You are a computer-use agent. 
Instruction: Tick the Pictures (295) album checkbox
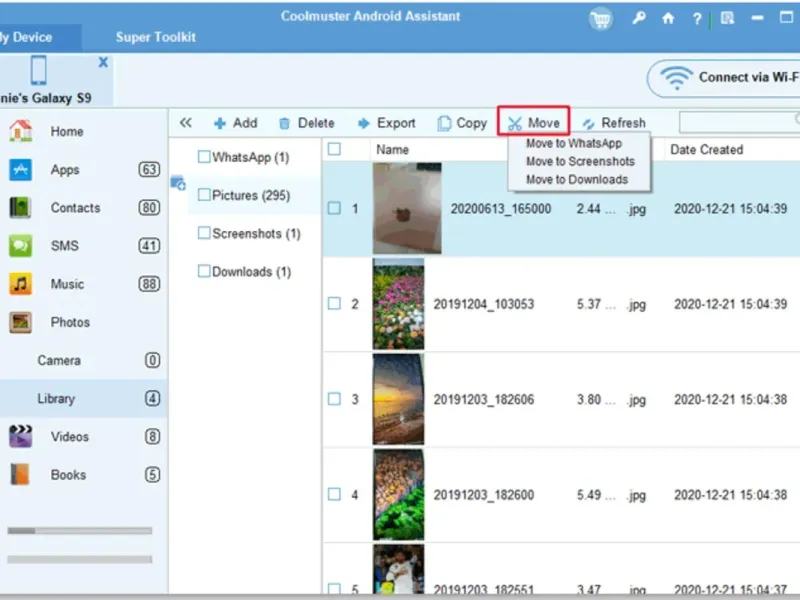[x=204, y=195]
